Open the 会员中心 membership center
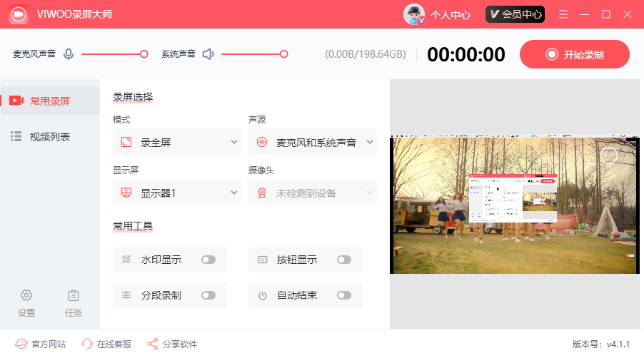The height and width of the screenshot is (358, 644). (x=515, y=14)
